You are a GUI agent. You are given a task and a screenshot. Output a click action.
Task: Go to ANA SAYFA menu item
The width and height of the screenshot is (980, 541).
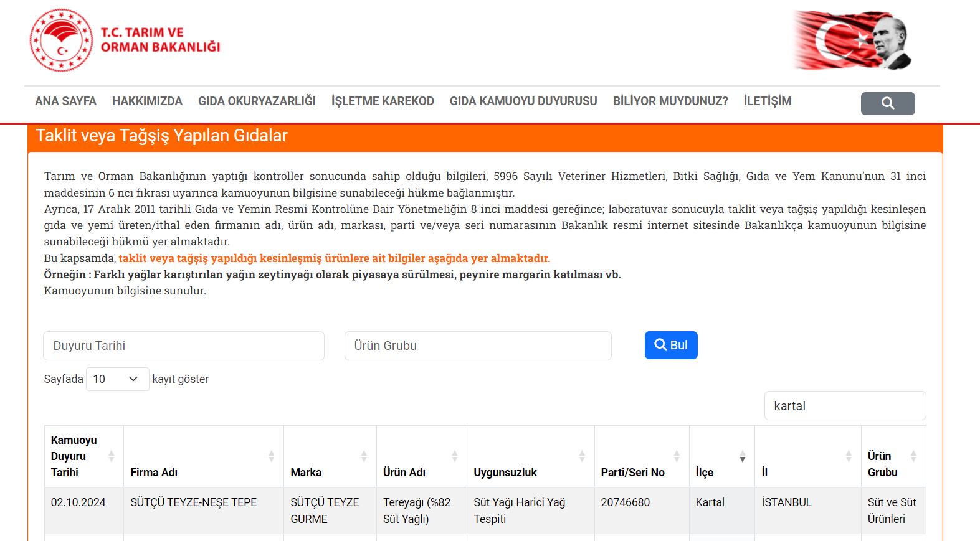click(x=65, y=101)
